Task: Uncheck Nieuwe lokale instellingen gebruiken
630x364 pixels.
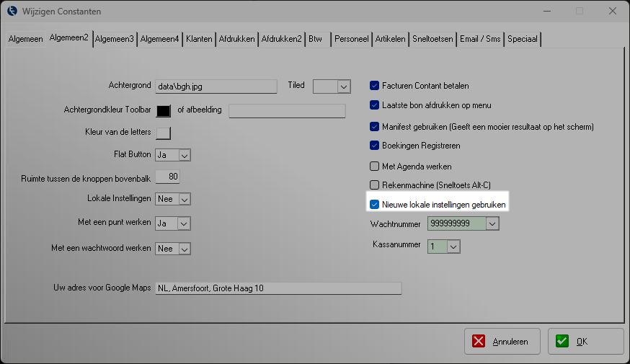Action: pyautogui.click(x=374, y=205)
